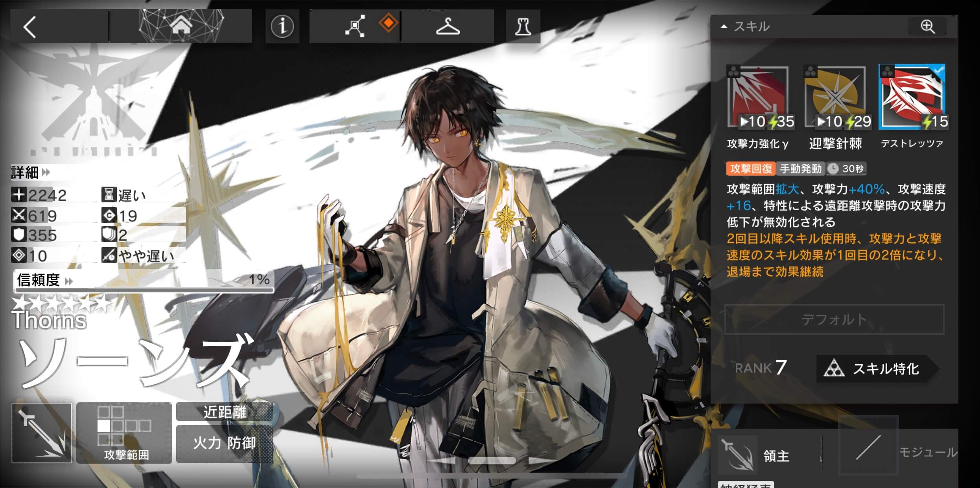The image size is (980, 488).
Task: Click the operator star rarity row
Action: click(61, 303)
